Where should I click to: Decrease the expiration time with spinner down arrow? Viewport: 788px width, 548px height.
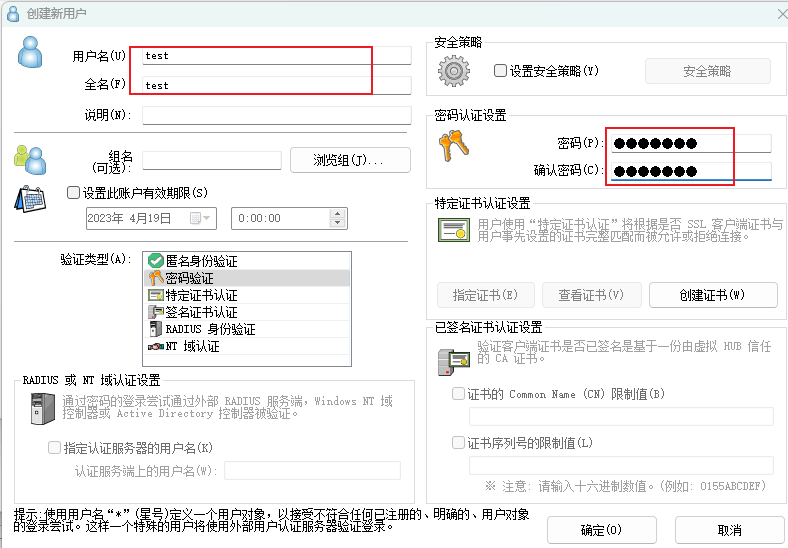point(337,222)
